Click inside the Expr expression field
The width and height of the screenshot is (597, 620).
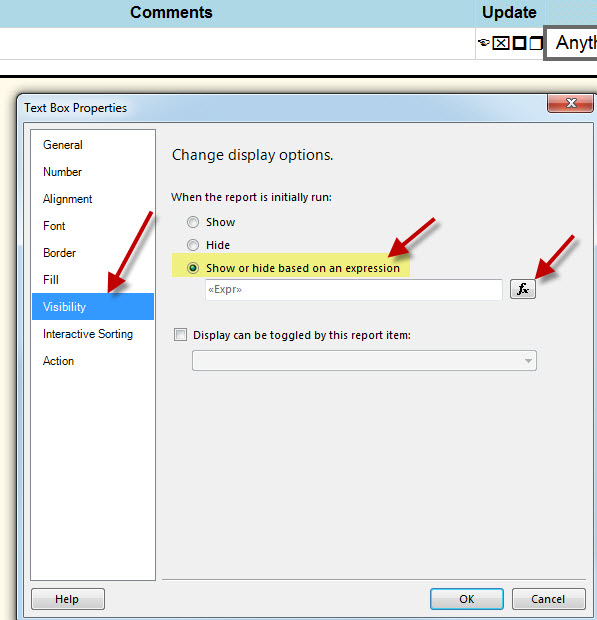coord(354,289)
